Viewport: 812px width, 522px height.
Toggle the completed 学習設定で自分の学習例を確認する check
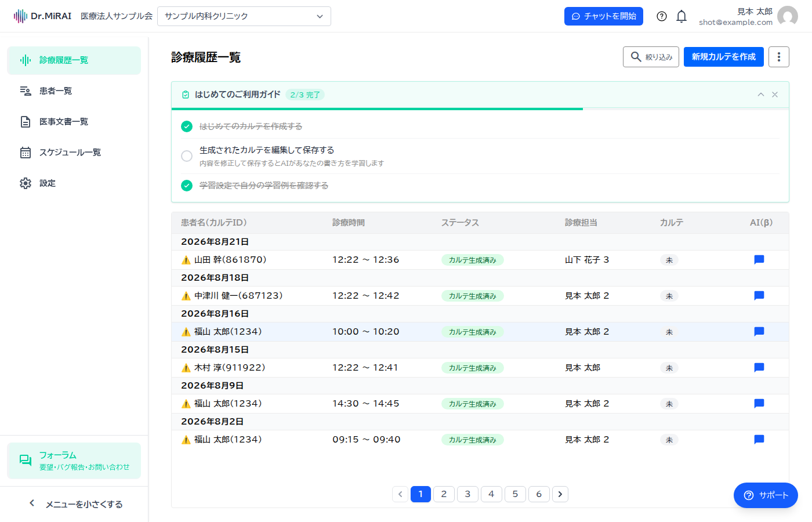[187, 186]
